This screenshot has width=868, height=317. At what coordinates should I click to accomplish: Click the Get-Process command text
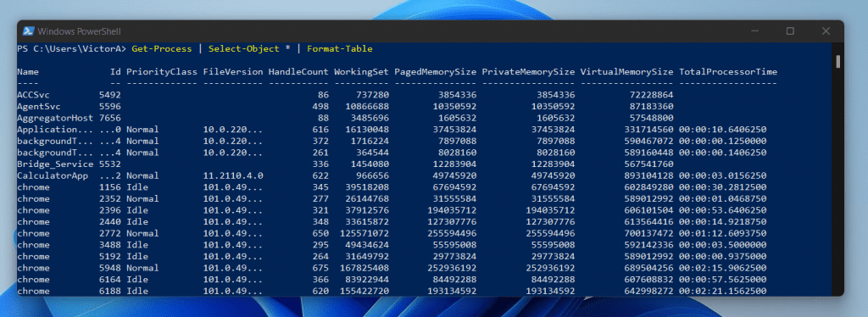[162, 48]
